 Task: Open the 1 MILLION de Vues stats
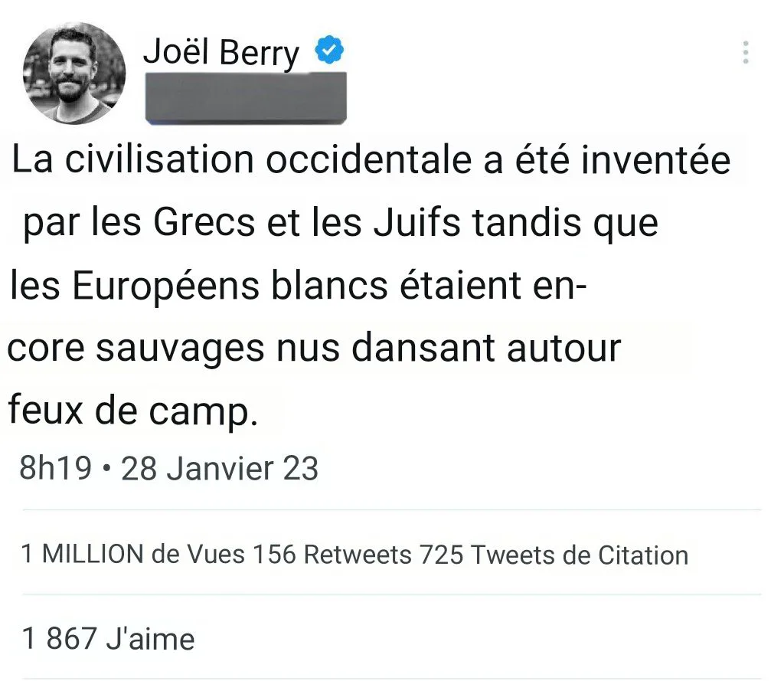133,555
